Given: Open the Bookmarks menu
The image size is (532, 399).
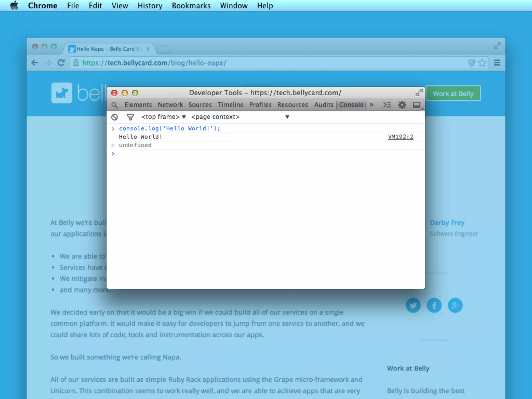Looking at the screenshot, I should pyautogui.click(x=191, y=5).
